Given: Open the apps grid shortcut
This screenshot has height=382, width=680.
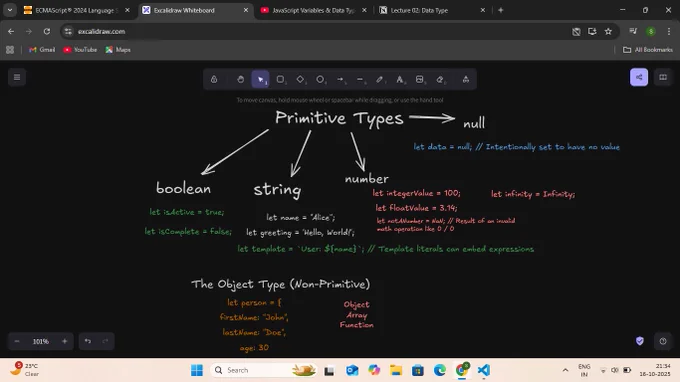Looking at the screenshot, I should click(10, 50).
